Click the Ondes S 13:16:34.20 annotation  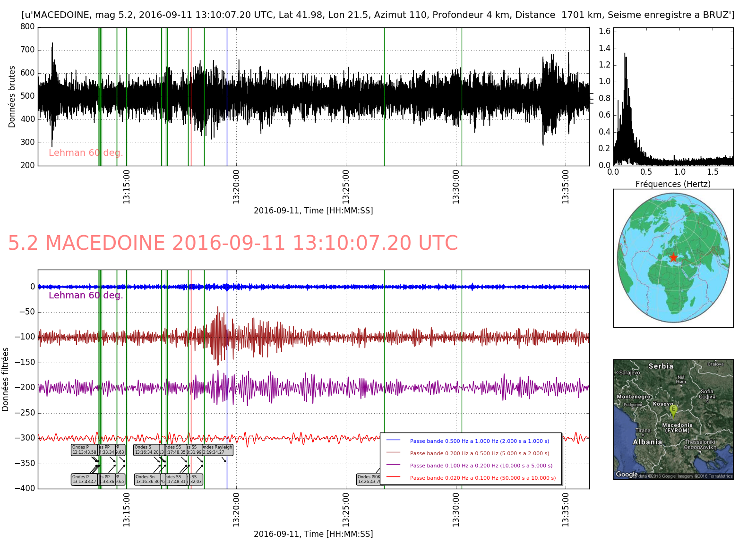click(147, 450)
